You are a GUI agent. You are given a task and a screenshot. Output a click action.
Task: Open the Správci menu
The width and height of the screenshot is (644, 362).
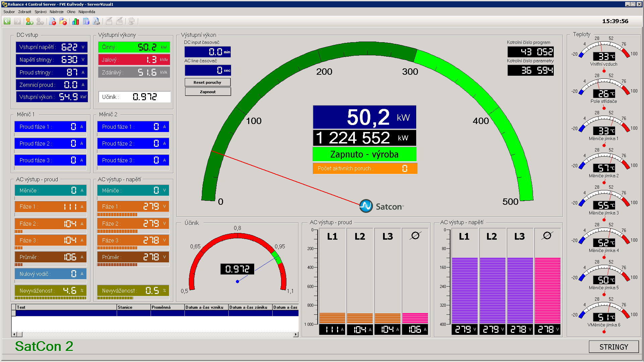coord(41,12)
